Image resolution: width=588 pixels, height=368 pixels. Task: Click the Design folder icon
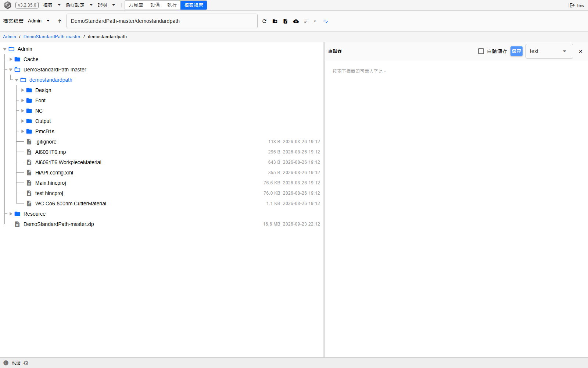pyautogui.click(x=29, y=90)
